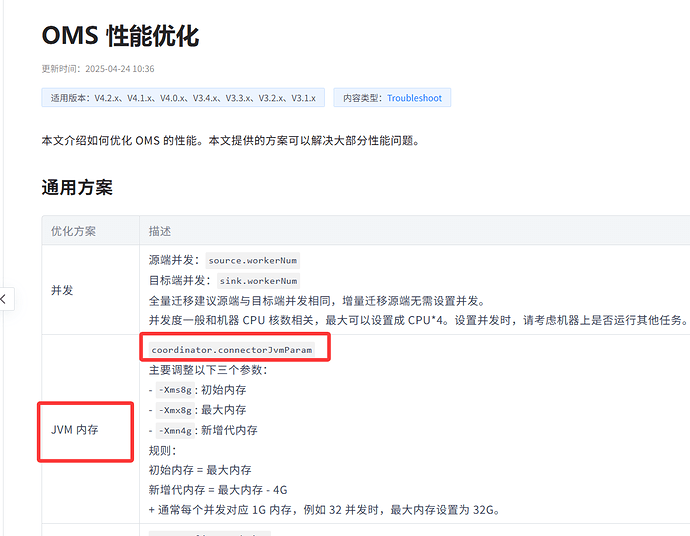This screenshot has width=690, height=536.
Task: Click the 规则 label in JVM row
Action: click(x=162, y=450)
